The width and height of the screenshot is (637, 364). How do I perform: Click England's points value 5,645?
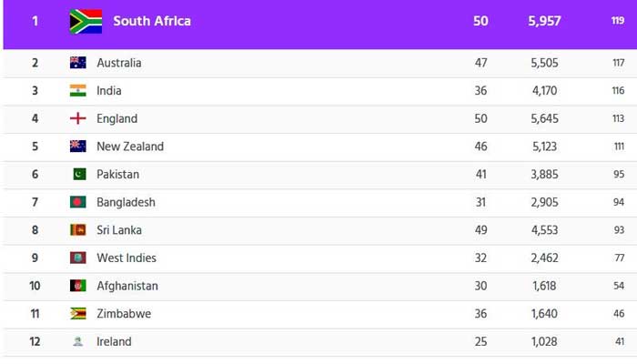(x=544, y=118)
